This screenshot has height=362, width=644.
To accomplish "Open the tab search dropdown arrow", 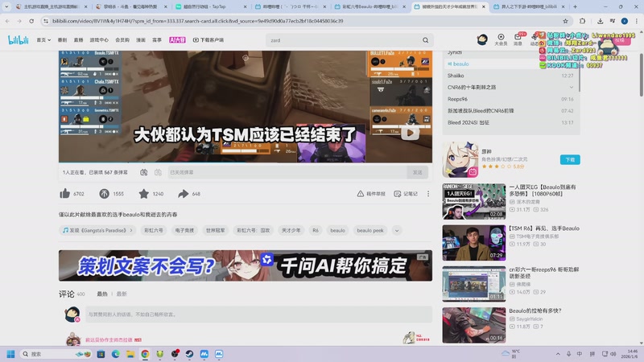I will 6,6.
